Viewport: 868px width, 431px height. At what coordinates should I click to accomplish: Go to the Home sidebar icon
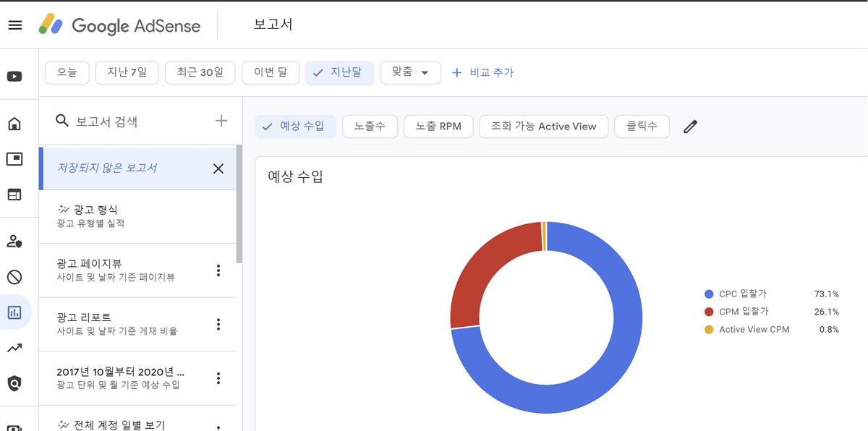[x=14, y=124]
